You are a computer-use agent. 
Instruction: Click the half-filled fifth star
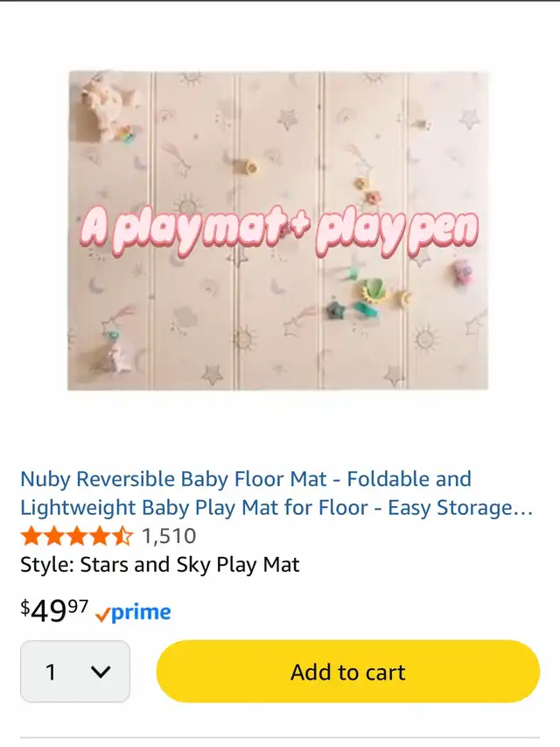point(123,536)
